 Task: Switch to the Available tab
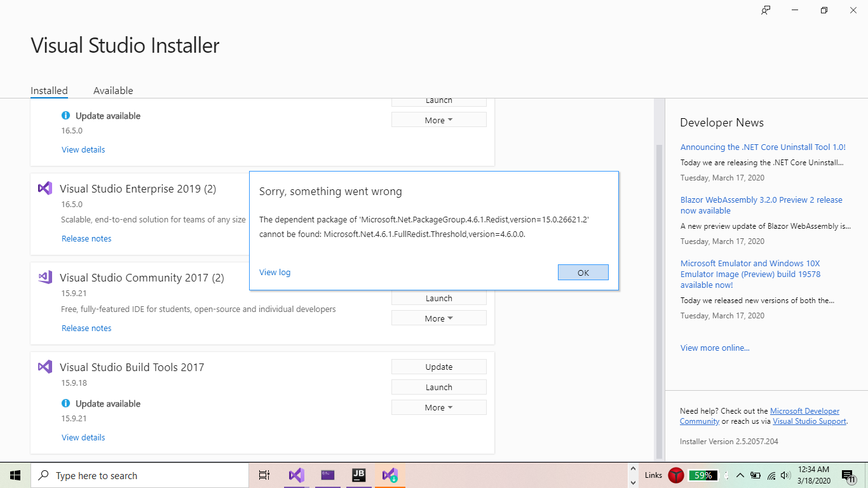(113, 90)
